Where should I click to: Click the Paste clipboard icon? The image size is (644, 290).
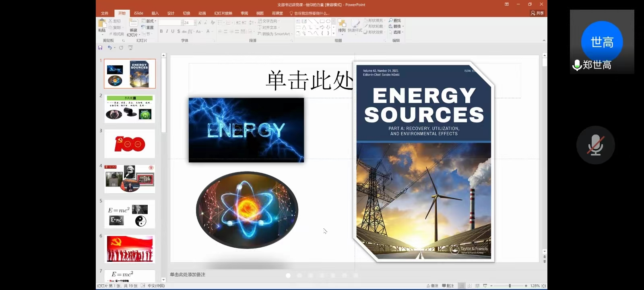(x=102, y=23)
